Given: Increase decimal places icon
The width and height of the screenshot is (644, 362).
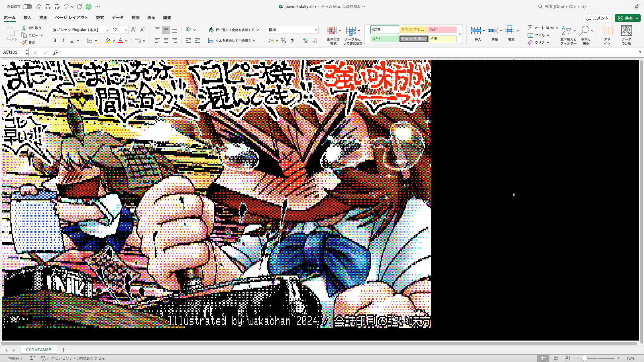Looking at the screenshot, I should point(306,41).
